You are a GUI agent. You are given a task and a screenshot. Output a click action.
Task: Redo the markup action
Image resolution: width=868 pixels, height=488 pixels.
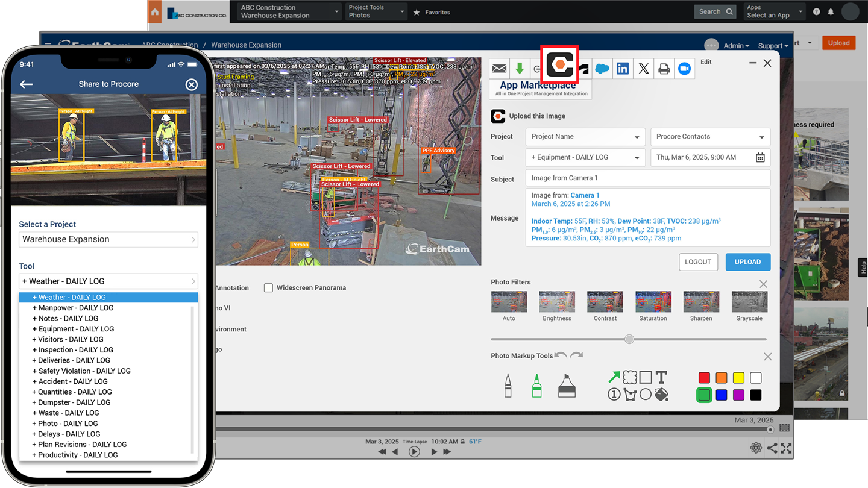coord(576,355)
